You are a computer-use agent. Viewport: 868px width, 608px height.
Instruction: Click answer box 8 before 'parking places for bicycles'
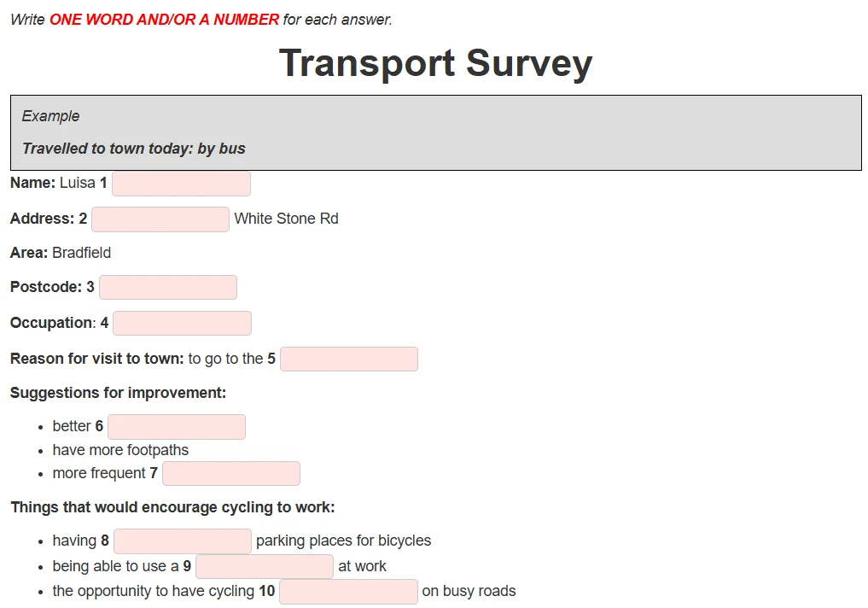click(x=182, y=540)
